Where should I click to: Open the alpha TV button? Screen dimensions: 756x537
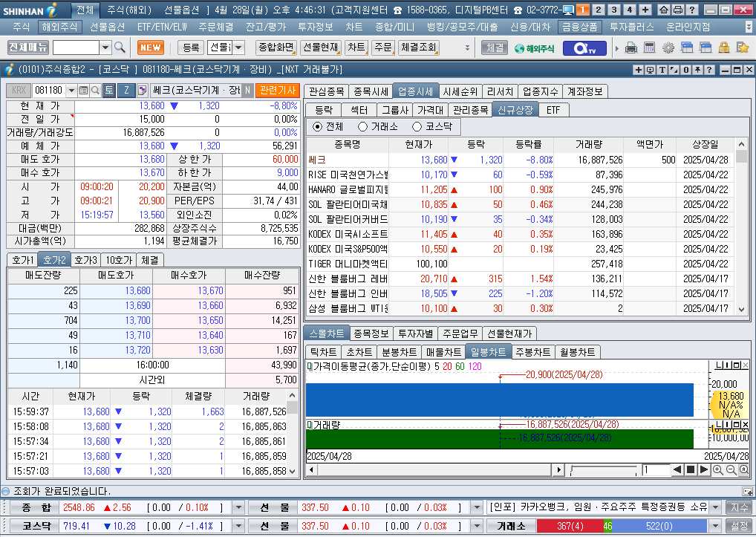coord(584,48)
